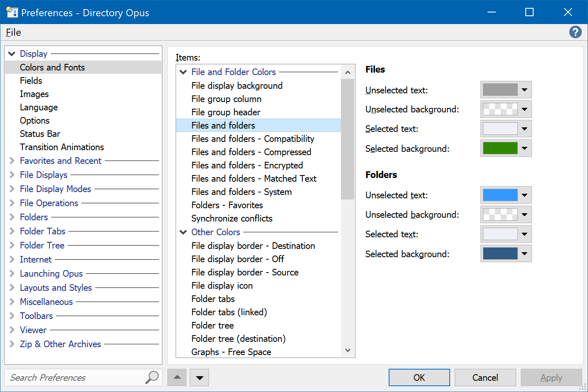
Task: Open Files selected text color dropdown
Action: tap(506, 129)
